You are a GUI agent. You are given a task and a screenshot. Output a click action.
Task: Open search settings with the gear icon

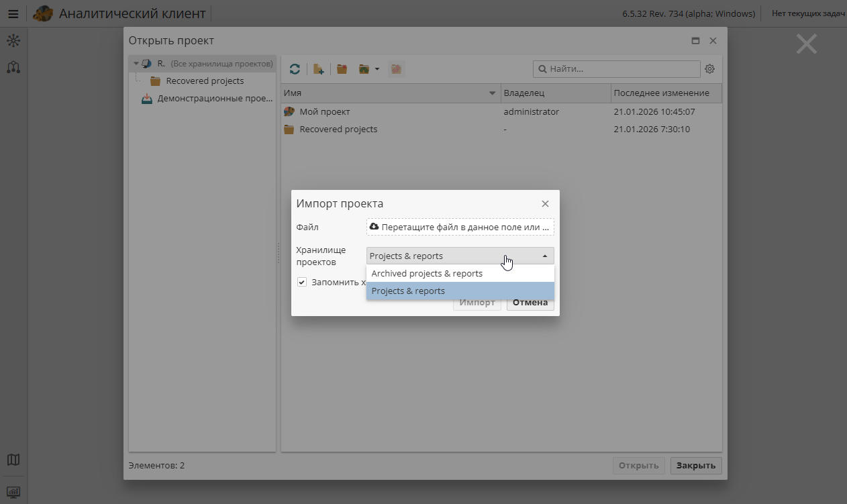tap(709, 68)
